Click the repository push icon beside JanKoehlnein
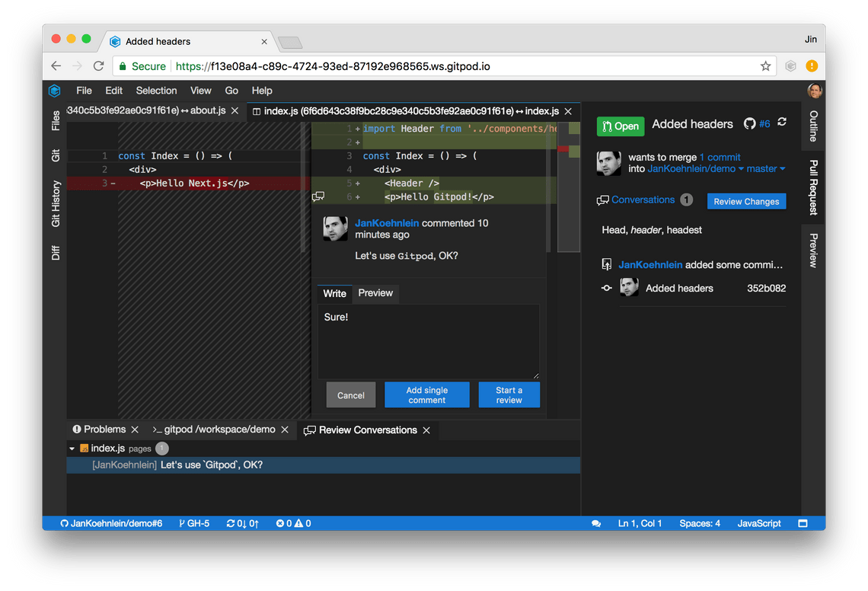Screen dimensions: 868x591 point(607,265)
